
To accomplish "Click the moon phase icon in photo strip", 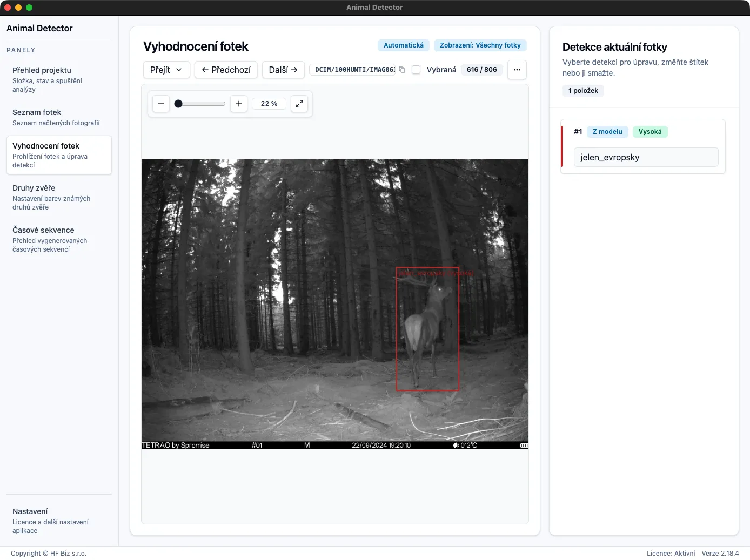I will pyautogui.click(x=456, y=446).
